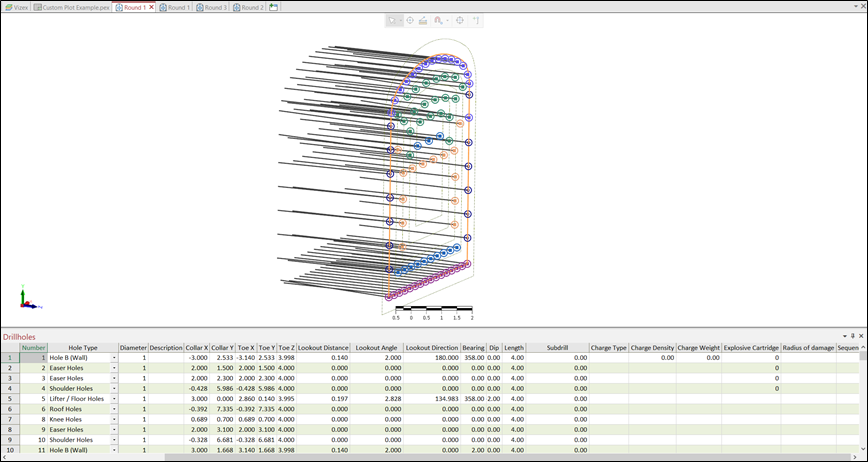This screenshot has height=462, width=868.
Task: Open the measure/edit ruler tool
Action: tap(423, 20)
